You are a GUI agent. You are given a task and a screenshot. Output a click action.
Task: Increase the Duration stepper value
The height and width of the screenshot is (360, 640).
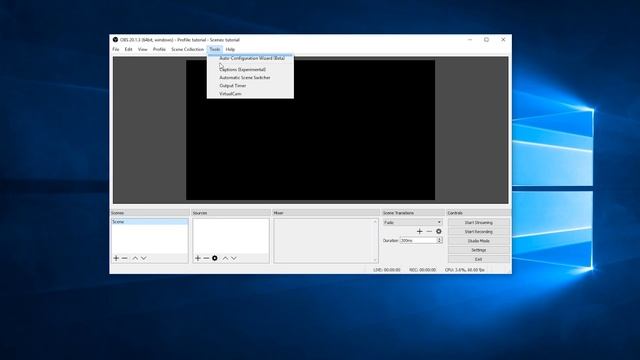pos(440,239)
